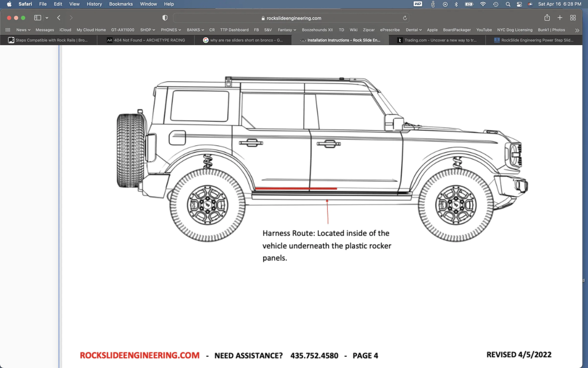Expand the News bookmarks folder
The height and width of the screenshot is (368, 588).
tap(23, 30)
